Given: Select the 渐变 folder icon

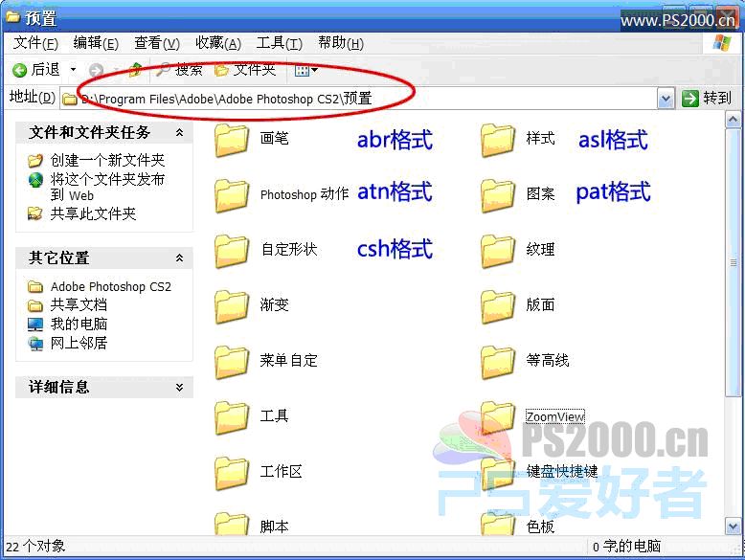Looking at the screenshot, I should [232, 306].
